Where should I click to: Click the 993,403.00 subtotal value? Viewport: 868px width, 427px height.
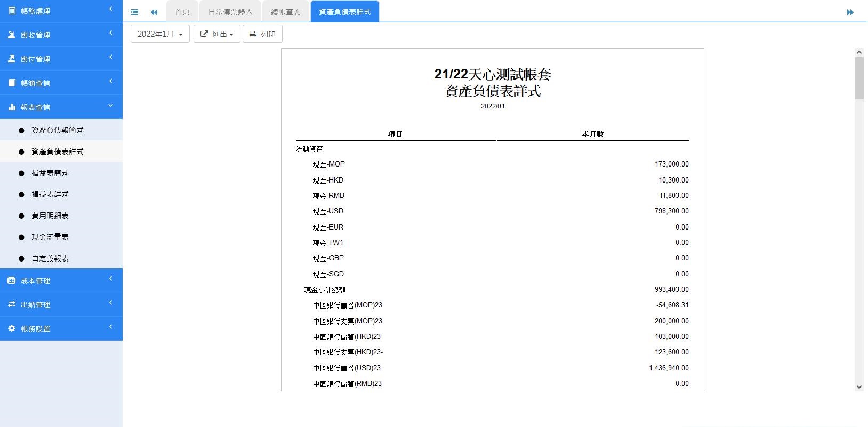672,290
